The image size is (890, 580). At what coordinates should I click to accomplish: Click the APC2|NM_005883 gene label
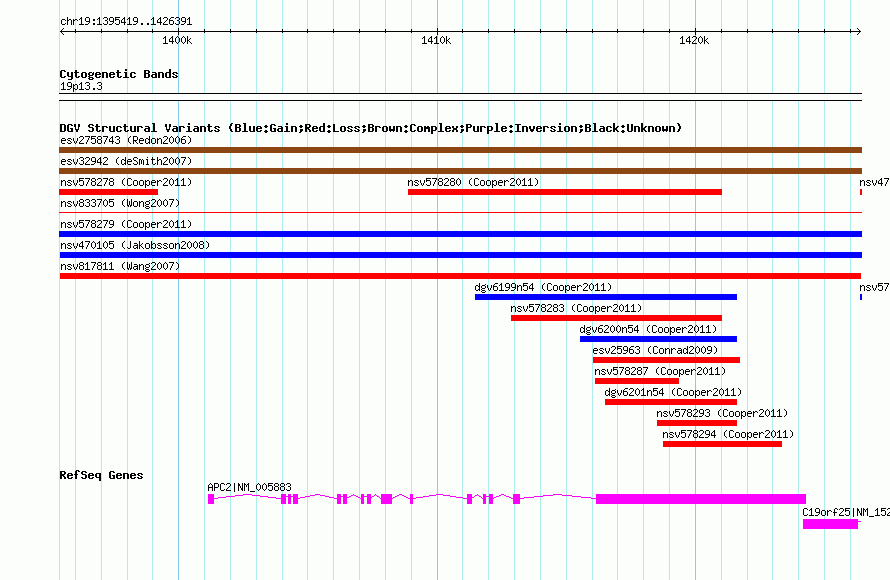pos(249,487)
